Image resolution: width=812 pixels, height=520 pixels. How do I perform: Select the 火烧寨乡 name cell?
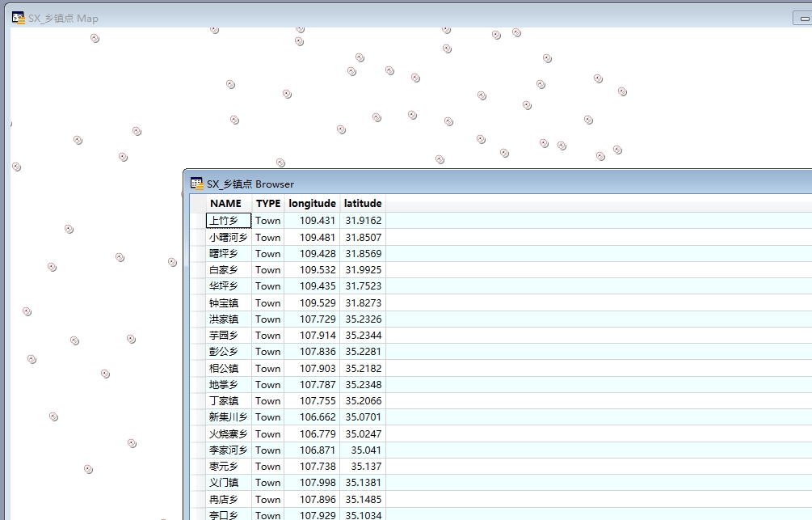[229, 433]
